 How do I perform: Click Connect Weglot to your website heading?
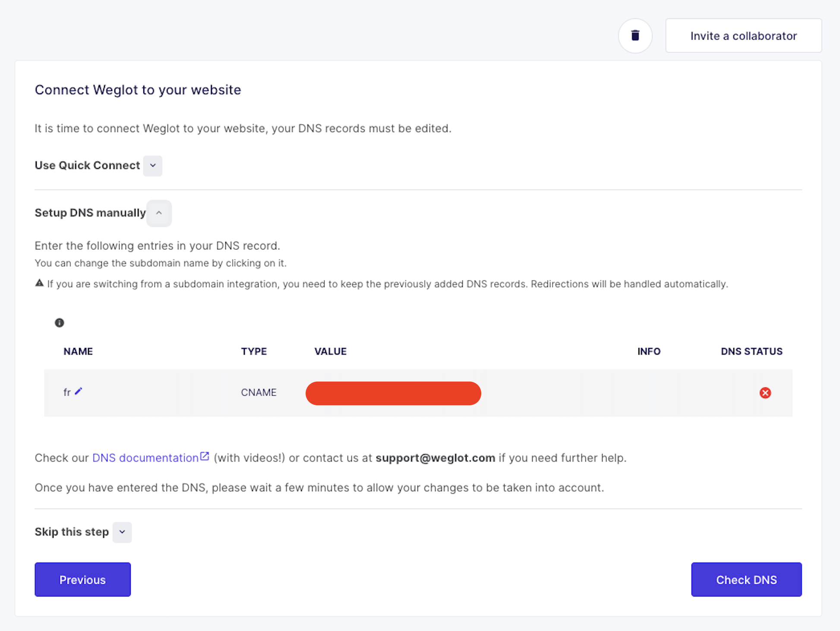click(138, 90)
